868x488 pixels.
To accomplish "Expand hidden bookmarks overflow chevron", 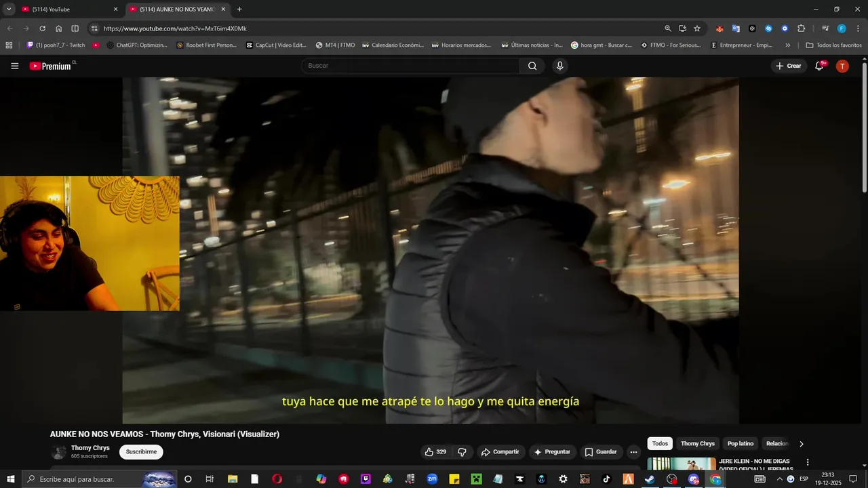I will 787,45.
